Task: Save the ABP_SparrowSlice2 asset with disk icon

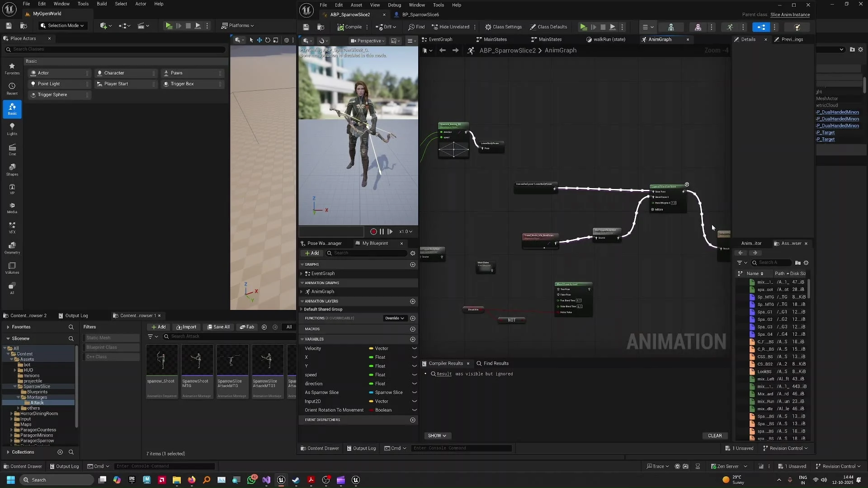Action: pyautogui.click(x=306, y=27)
